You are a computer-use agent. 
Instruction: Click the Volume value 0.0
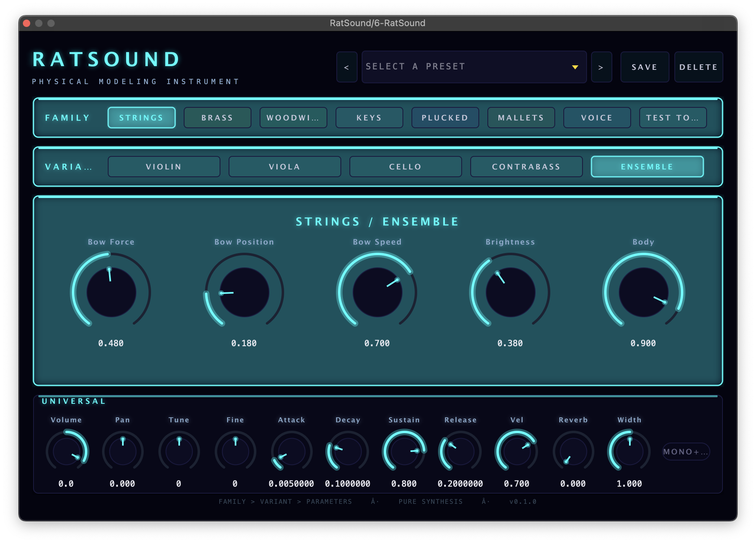(66, 484)
